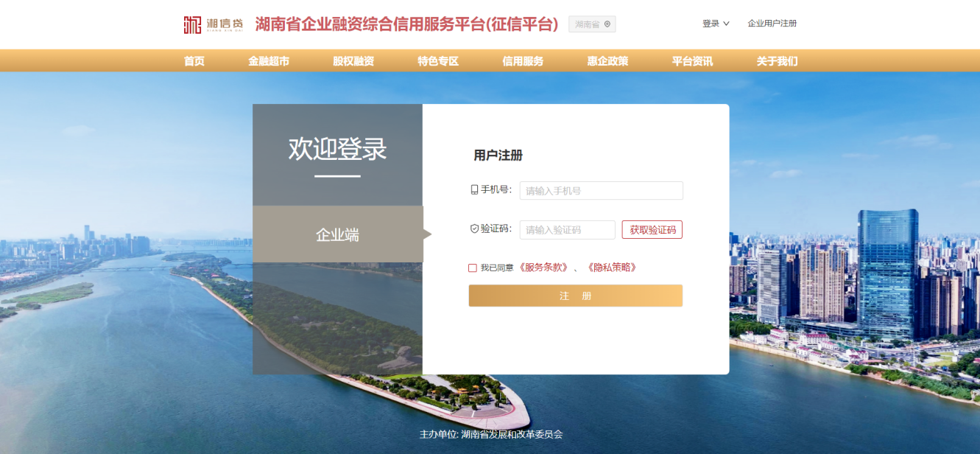The image size is (980, 454).
Task: Select 股权融资 from the navigation bar
Action: click(x=353, y=61)
